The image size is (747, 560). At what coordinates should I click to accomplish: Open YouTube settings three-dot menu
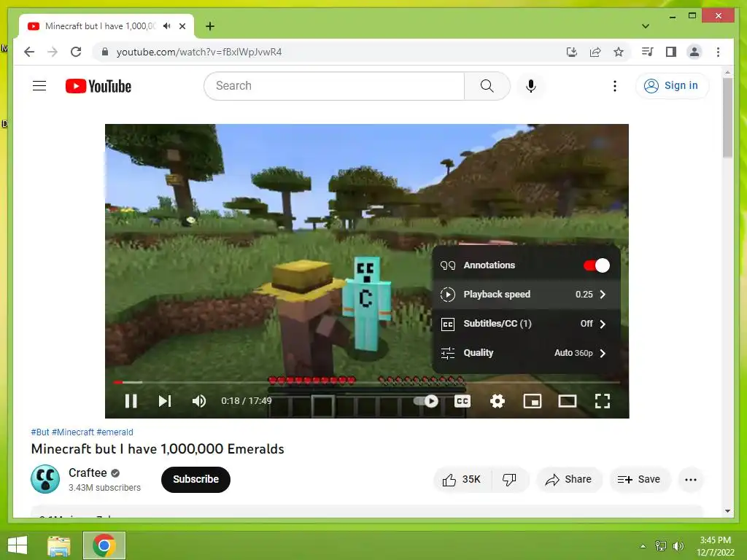[615, 86]
